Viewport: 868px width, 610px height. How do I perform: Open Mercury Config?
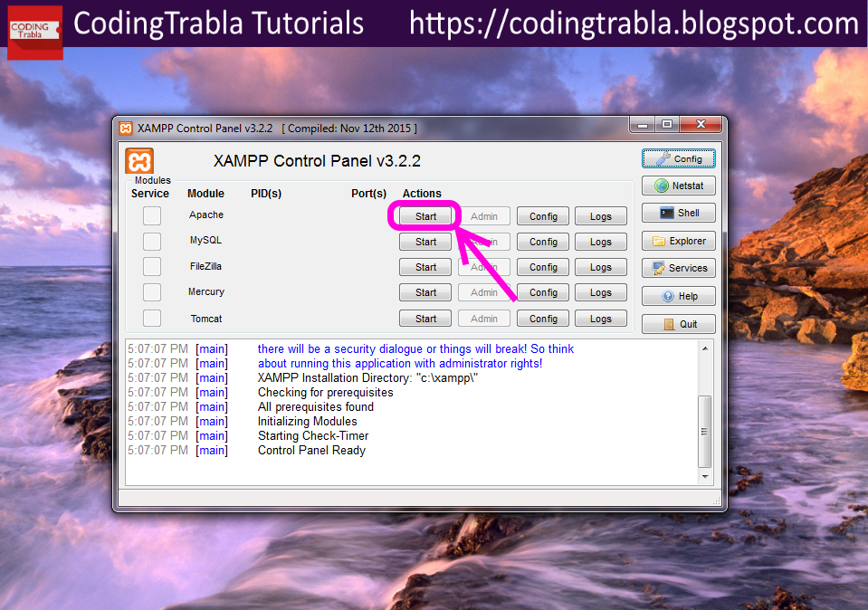[542, 292]
